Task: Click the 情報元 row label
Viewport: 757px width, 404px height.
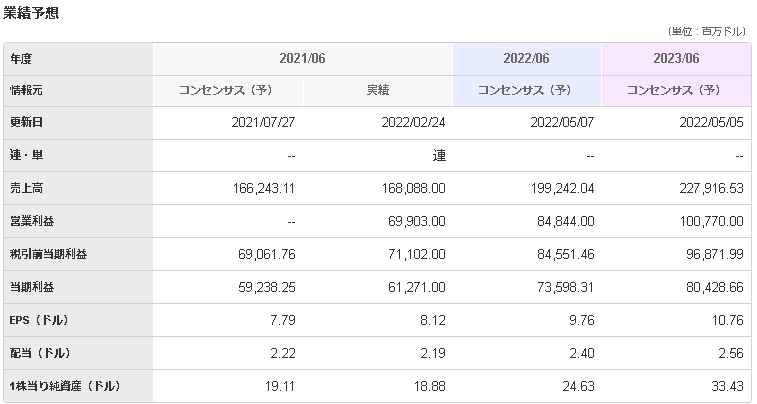Action: (27, 90)
